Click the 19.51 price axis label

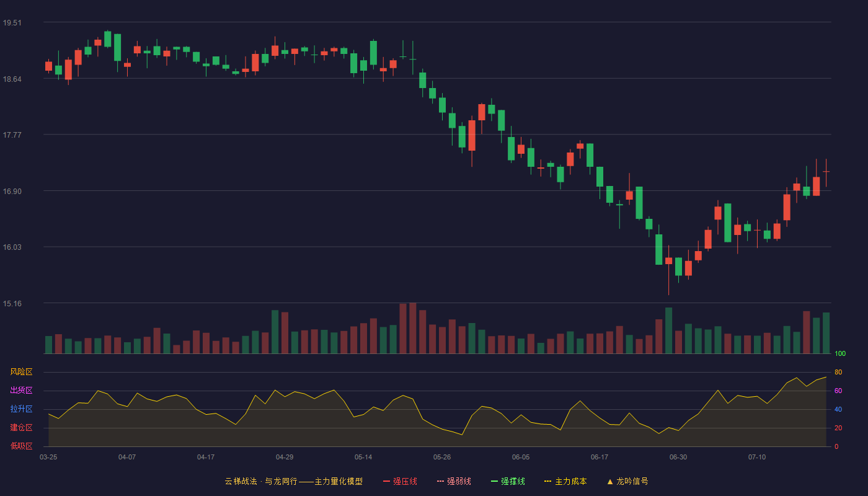[x=12, y=23]
